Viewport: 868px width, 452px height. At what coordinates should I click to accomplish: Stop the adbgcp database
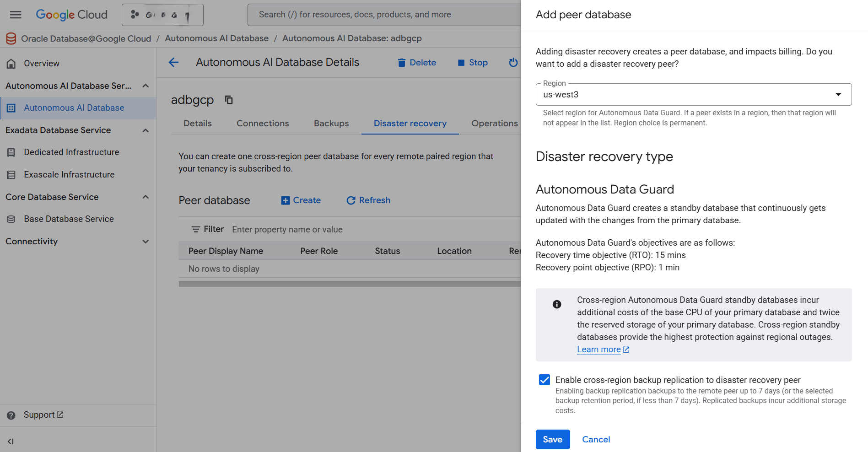[472, 62]
